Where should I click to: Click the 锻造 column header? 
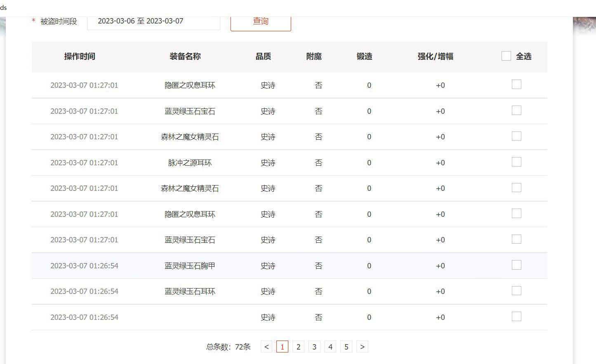pos(365,56)
